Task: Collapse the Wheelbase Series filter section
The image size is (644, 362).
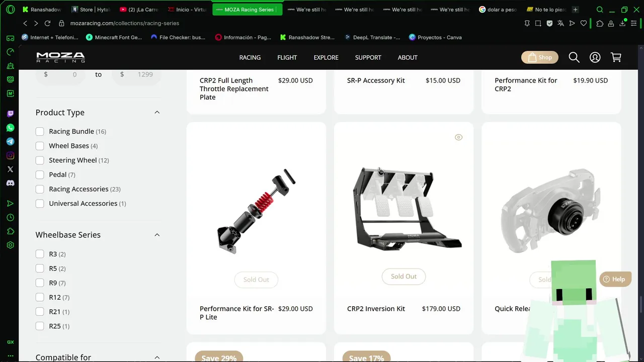Action: 157,235
